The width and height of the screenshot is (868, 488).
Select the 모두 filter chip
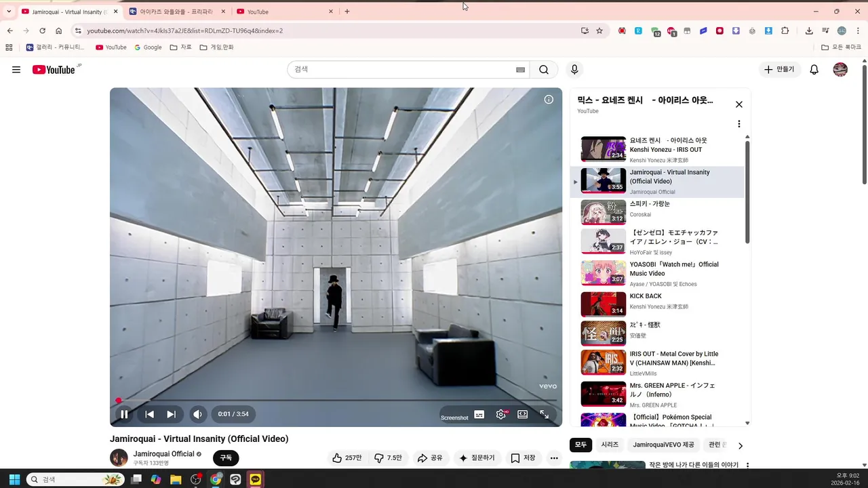click(580, 445)
